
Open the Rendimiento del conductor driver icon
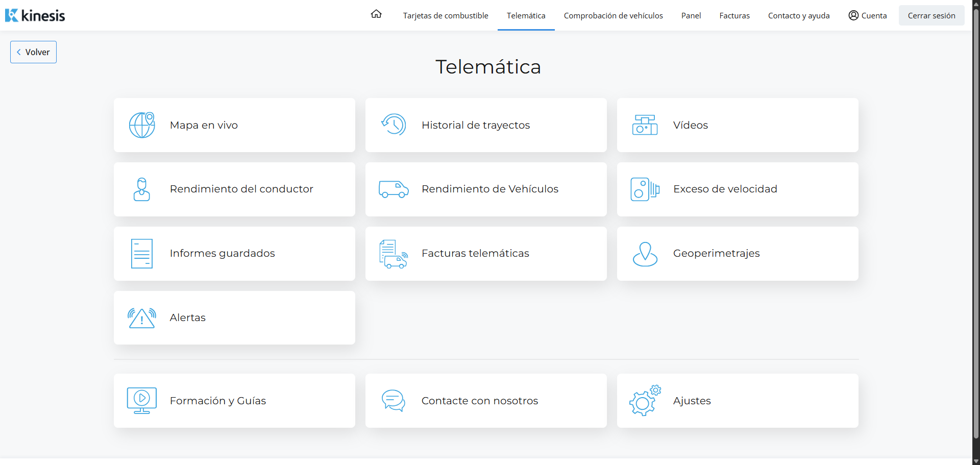coord(142,189)
